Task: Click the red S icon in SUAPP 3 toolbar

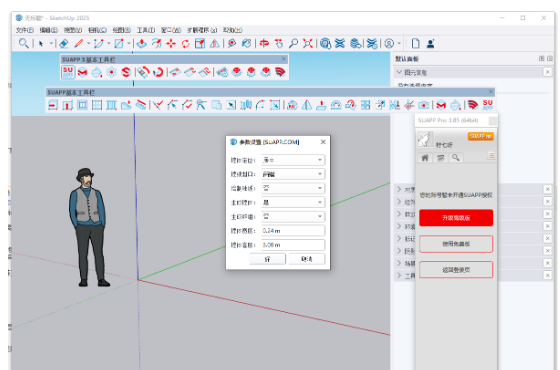Action: pos(126,72)
